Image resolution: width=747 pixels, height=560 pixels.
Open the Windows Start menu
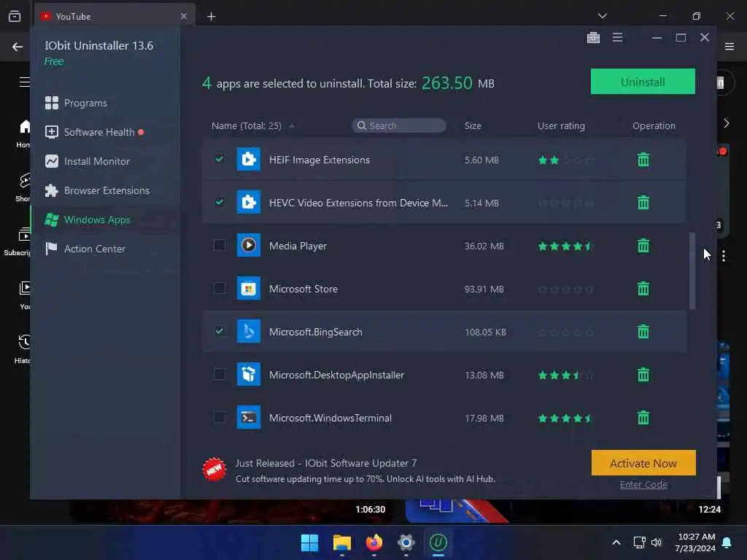pyautogui.click(x=309, y=542)
